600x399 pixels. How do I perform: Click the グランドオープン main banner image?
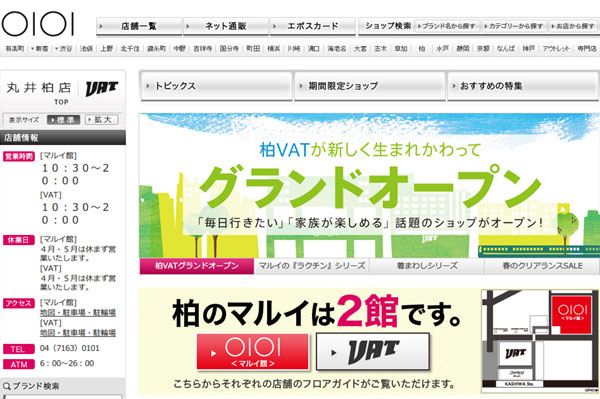(x=370, y=186)
